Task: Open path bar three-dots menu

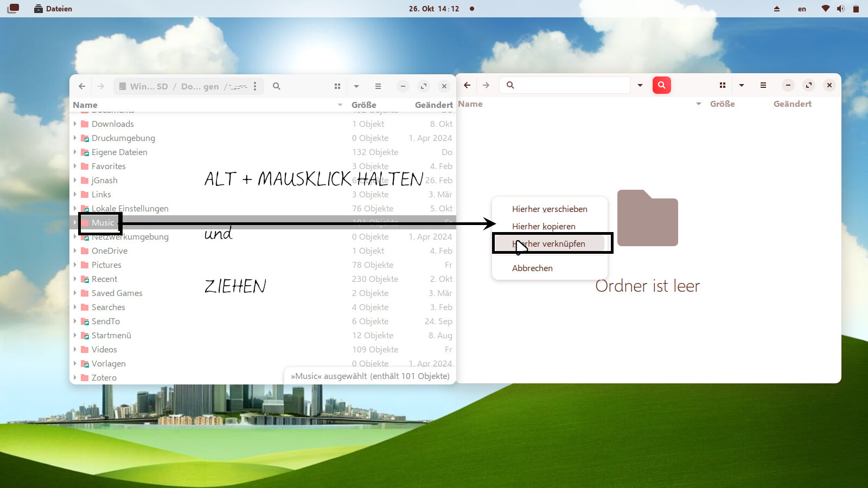Action: 255,86
